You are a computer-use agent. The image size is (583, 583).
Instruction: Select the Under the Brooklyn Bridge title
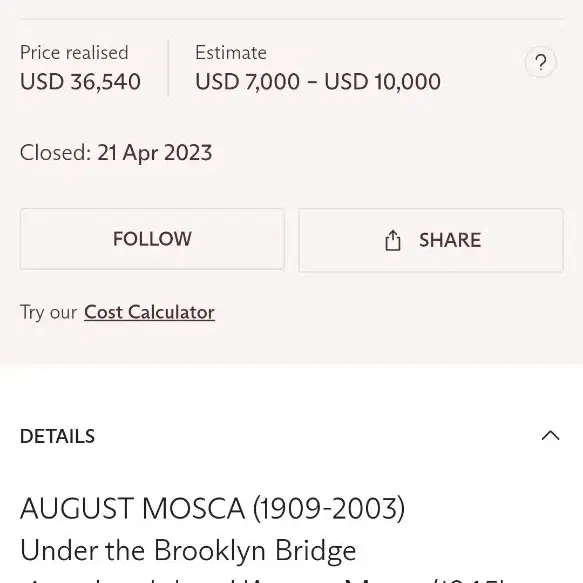click(188, 550)
